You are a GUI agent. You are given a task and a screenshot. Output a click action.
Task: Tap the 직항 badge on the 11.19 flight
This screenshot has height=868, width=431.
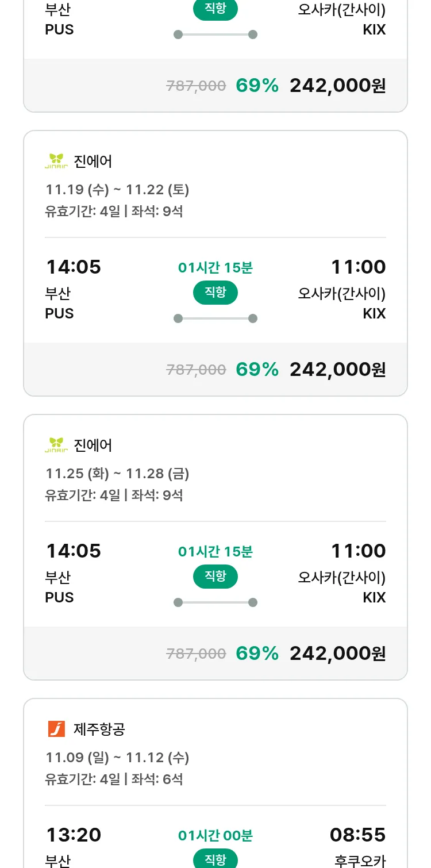[x=215, y=293]
